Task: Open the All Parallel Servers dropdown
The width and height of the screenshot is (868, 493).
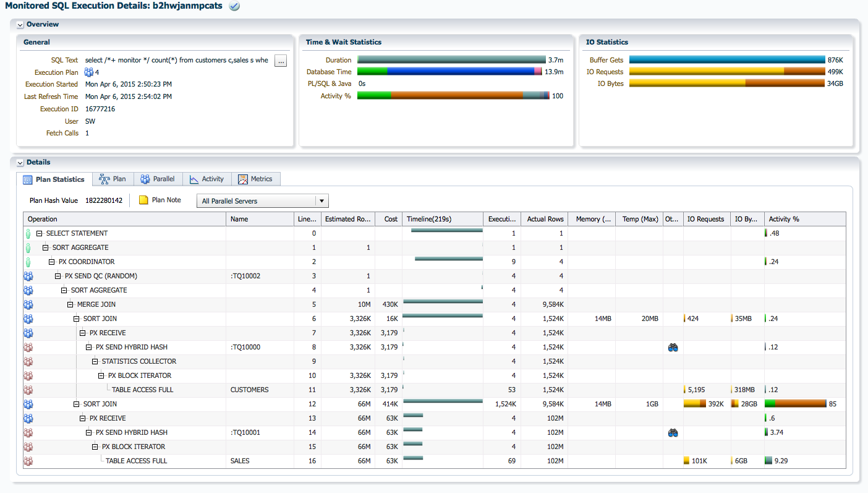Action: coord(321,201)
